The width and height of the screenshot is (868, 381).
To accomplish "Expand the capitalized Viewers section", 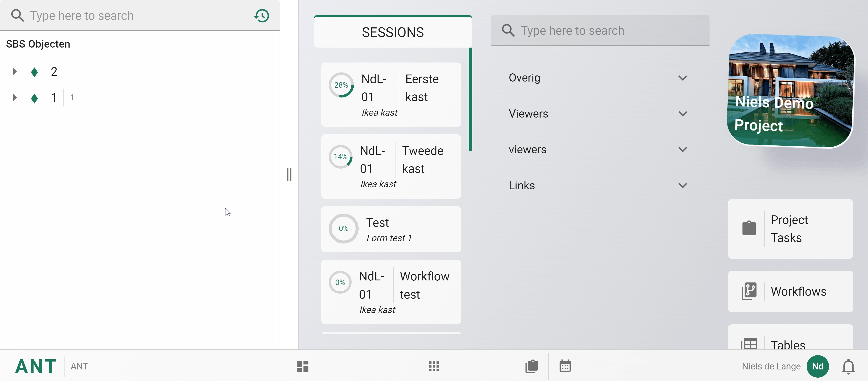I will point(600,114).
